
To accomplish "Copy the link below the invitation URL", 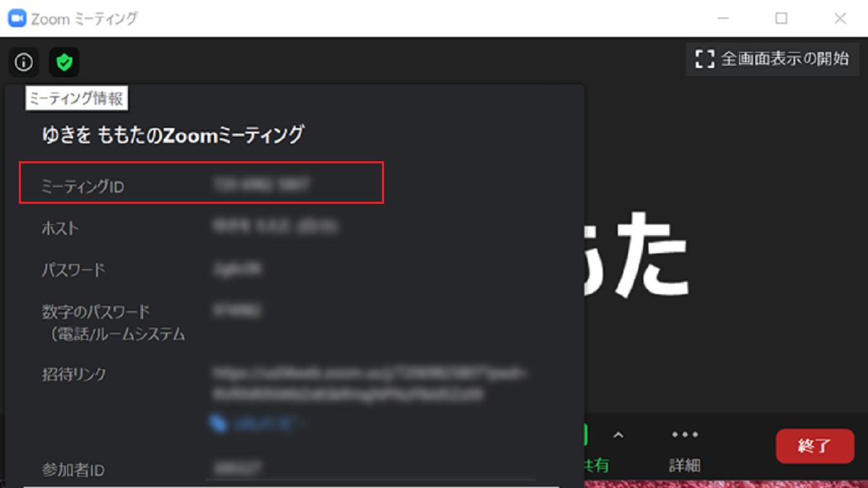I will point(259,424).
